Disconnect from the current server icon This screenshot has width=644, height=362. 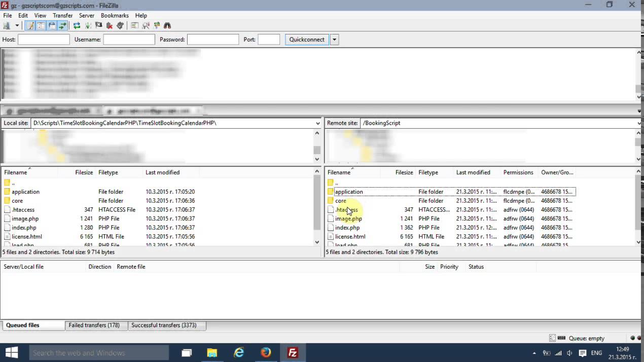[x=109, y=25]
